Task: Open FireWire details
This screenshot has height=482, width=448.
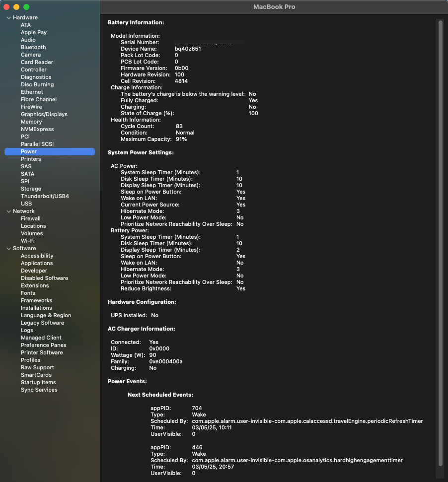Action: pos(31,107)
